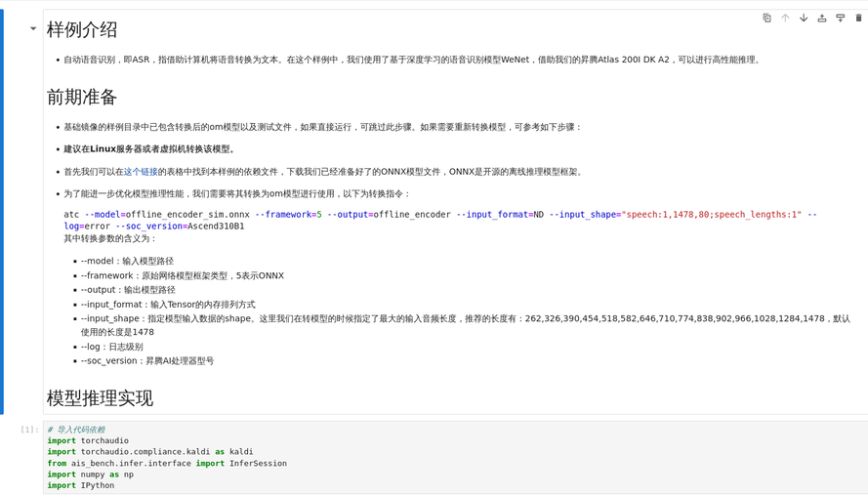Screen dimensions: 868x496
Task: Open the 这个链接 hyperlink
Action: click(x=141, y=172)
